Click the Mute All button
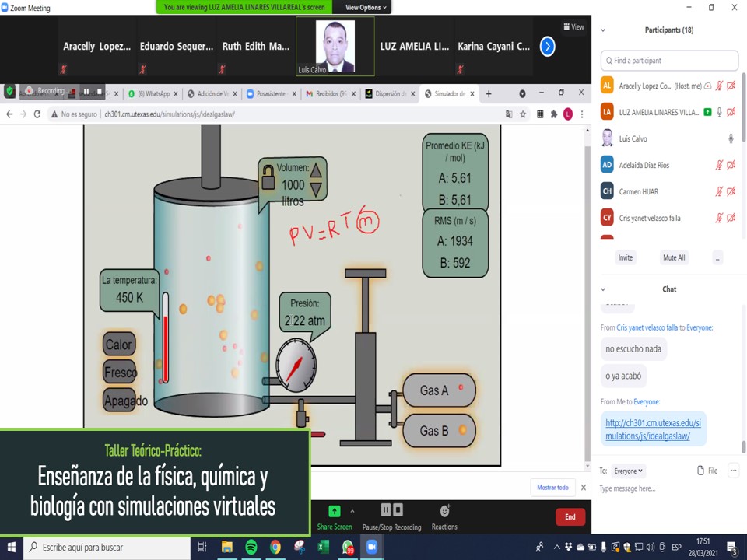The height and width of the screenshot is (560, 747). (x=673, y=257)
